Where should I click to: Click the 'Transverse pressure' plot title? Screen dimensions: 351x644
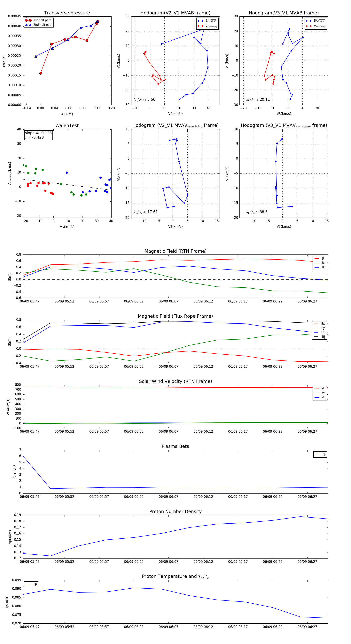point(67,13)
